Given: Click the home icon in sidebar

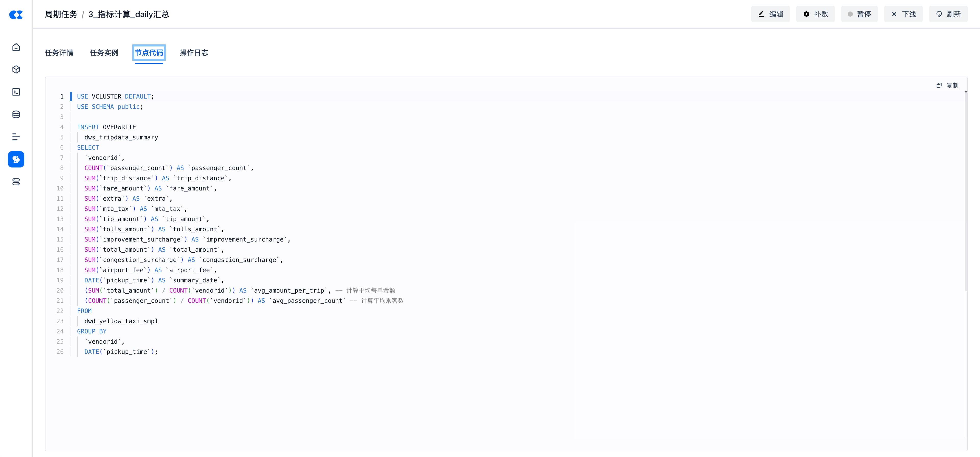Looking at the screenshot, I should click(x=16, y=47).
